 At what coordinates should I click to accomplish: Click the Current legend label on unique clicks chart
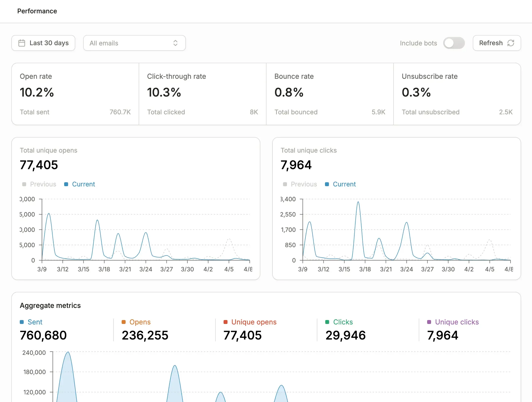tap(344, 184)
